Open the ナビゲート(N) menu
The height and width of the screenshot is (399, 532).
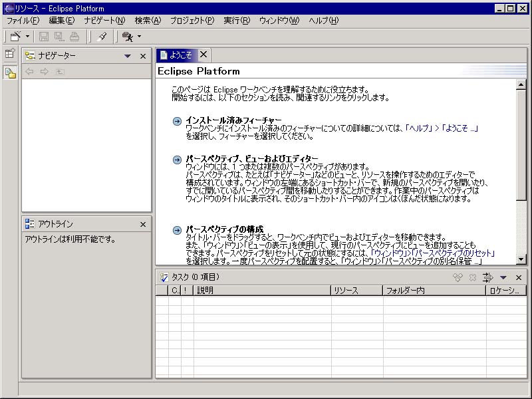[105, 21]
